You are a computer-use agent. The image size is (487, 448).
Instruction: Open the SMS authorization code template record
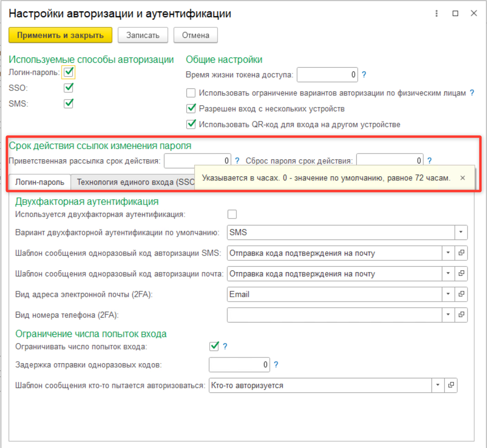(461, 253)
